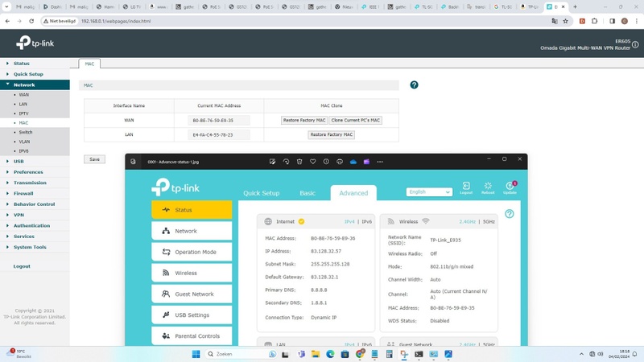
Task: Open IPTV under Network menu
Action: coord(24,113)
